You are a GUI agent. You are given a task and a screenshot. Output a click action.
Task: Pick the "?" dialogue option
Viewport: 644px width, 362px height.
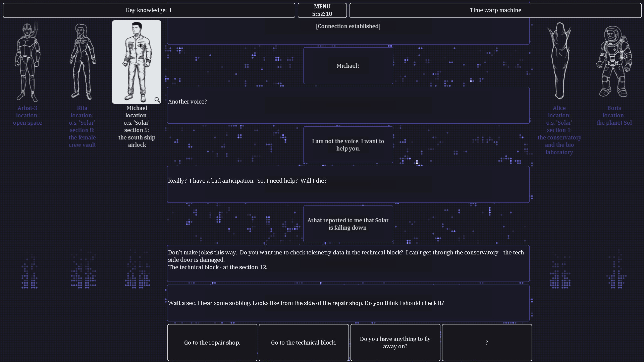(487, 343)
